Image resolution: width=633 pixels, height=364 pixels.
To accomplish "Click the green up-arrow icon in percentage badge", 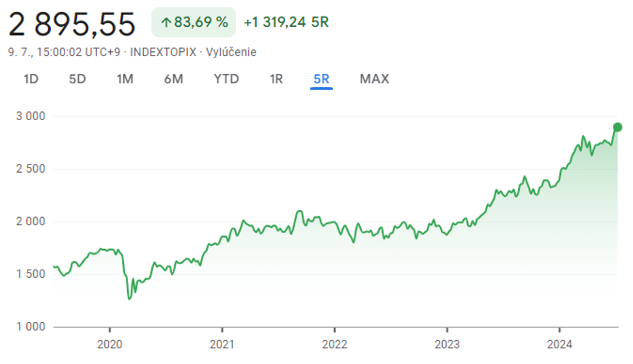I will pos(166,23).
